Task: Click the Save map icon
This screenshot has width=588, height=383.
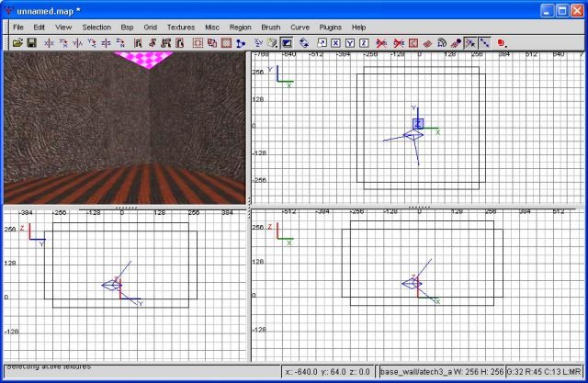Action: [32, 43]
